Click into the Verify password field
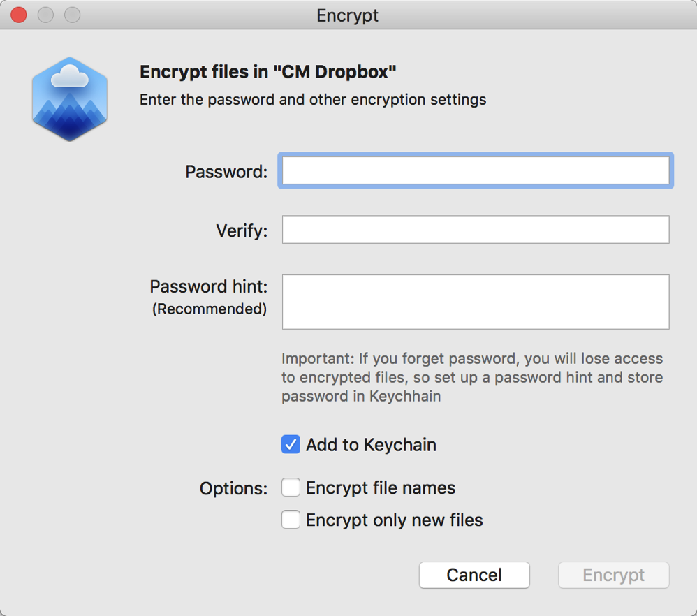The height and width of the screenshot is (616, 697). coord(475,230)
